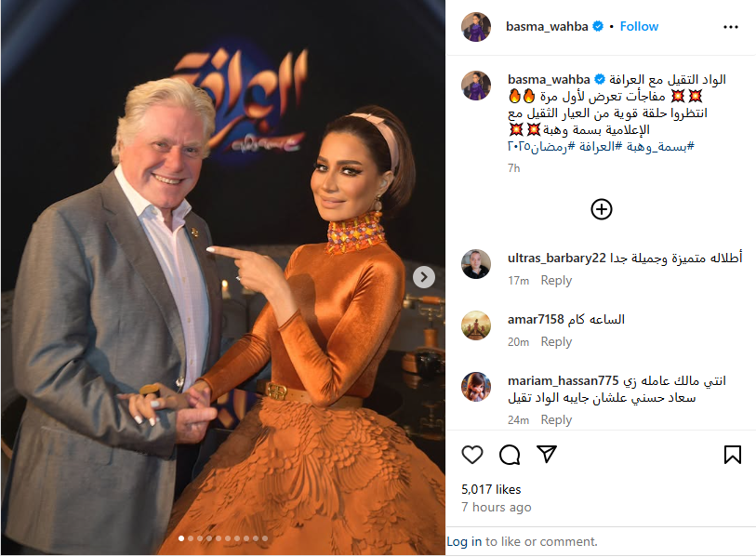Reply to amar7158 comment
Screen dimensions: 756x557
tap(556, 342)
